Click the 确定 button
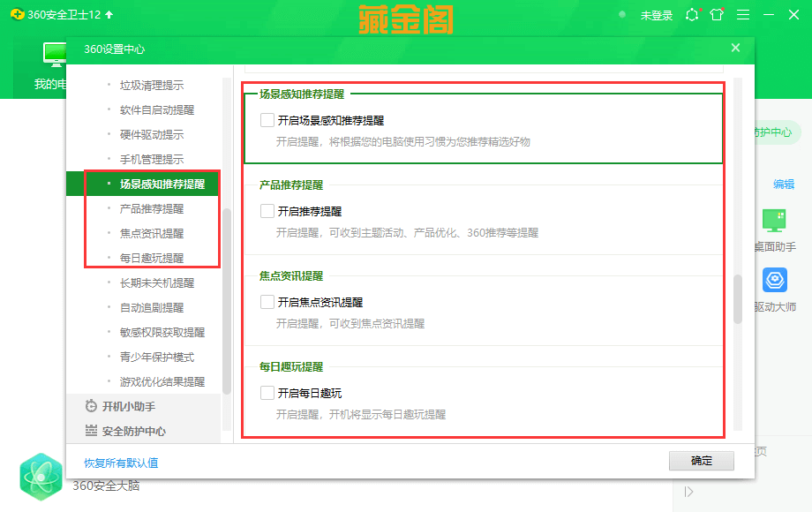The image size is (812, 512). (702, 461)
